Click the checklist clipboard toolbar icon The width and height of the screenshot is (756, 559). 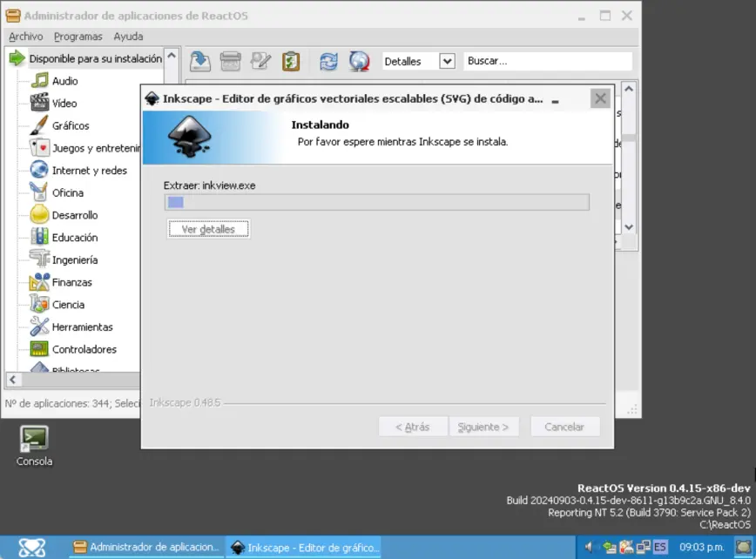291,61
